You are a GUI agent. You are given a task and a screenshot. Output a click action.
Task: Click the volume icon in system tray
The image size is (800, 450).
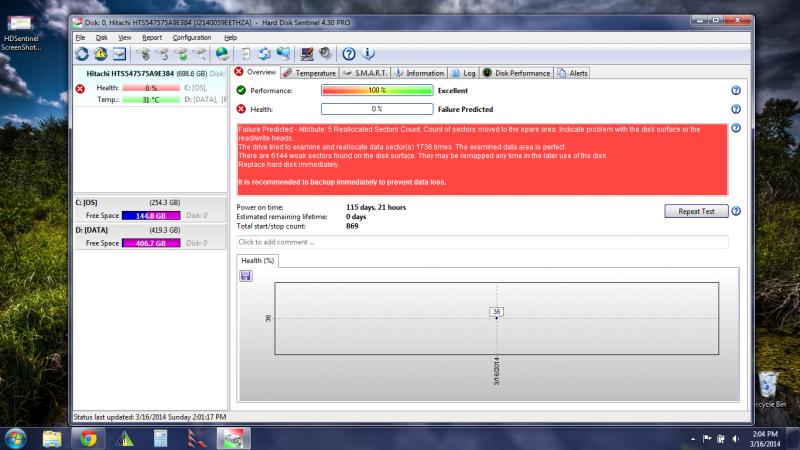[735, 439]
